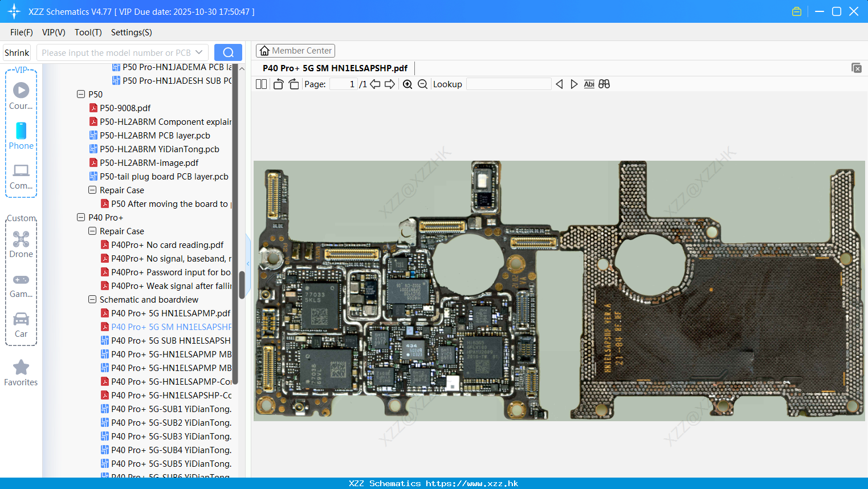
Task: Collapse Repair Case under P50
Action: [92, 190]
